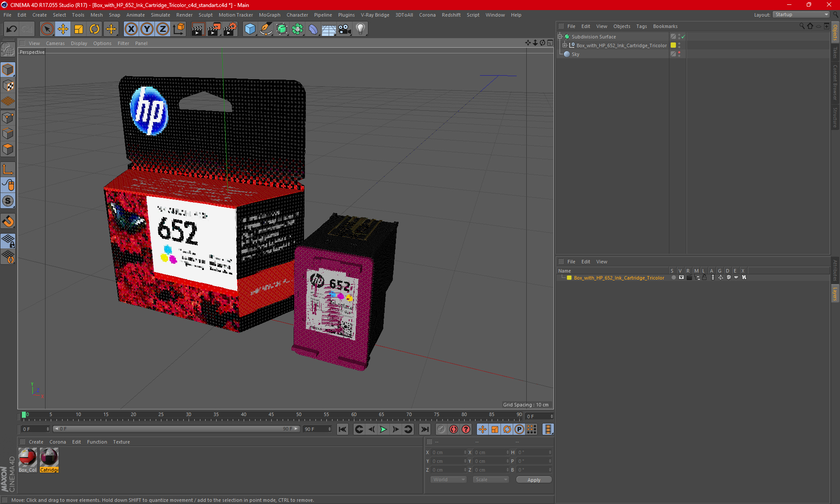This screenshot has height=504, width=840.
Task: Open the Deformer (Bend) icon
Action: (313, 29)
